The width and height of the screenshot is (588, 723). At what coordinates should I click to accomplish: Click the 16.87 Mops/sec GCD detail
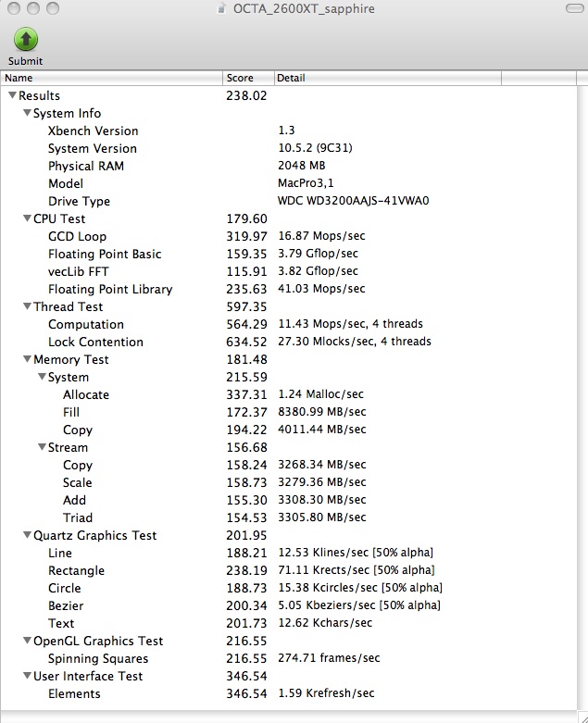tap(321, 236)
